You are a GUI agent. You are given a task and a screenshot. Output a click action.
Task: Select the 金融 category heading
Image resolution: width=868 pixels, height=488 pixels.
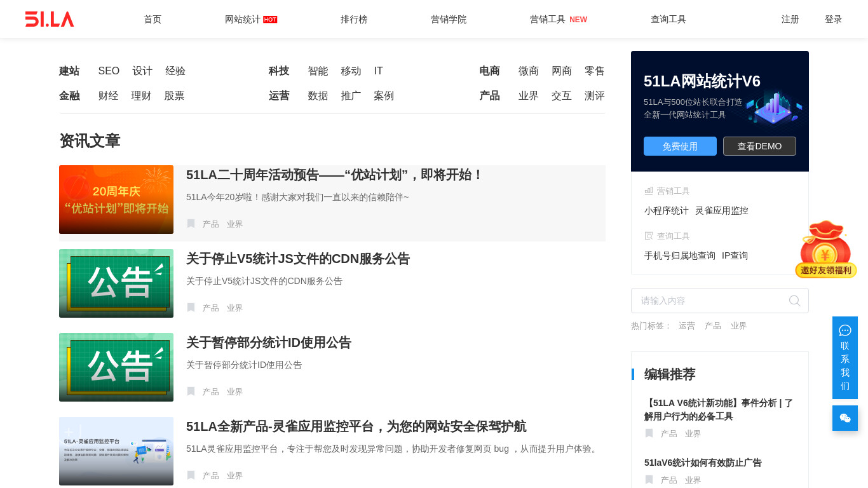(69, 96)
